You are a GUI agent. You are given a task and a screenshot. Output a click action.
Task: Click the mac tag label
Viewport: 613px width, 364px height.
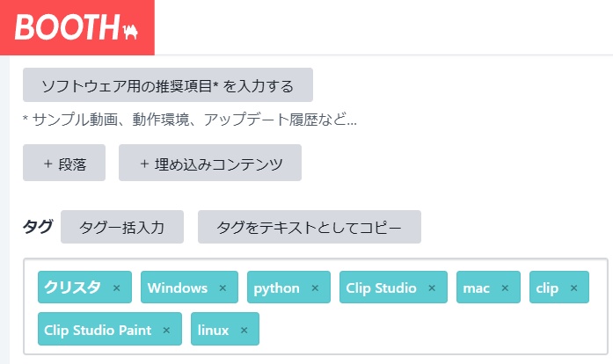[476, 288]
